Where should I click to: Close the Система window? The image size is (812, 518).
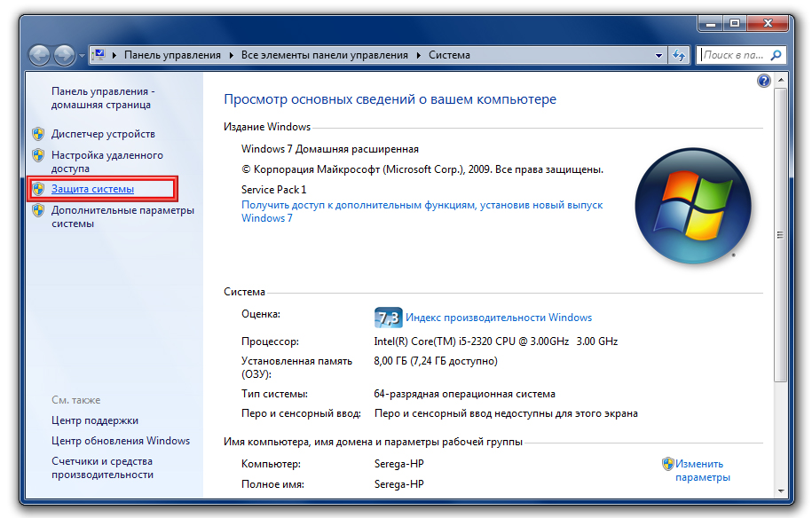click(768, 24)
